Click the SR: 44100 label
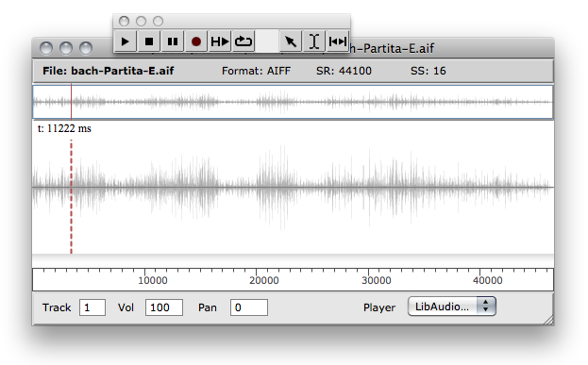The height and width of the screenshot is (365, 588). tap(344, 71)
